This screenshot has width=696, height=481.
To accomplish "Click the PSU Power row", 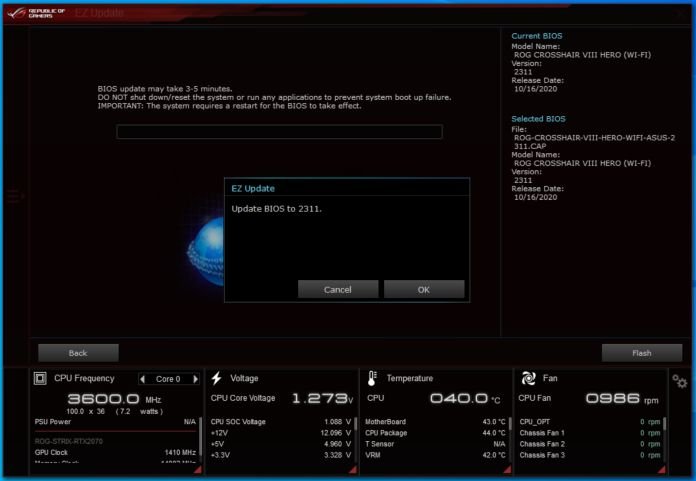I will click(x=115, y=422).
